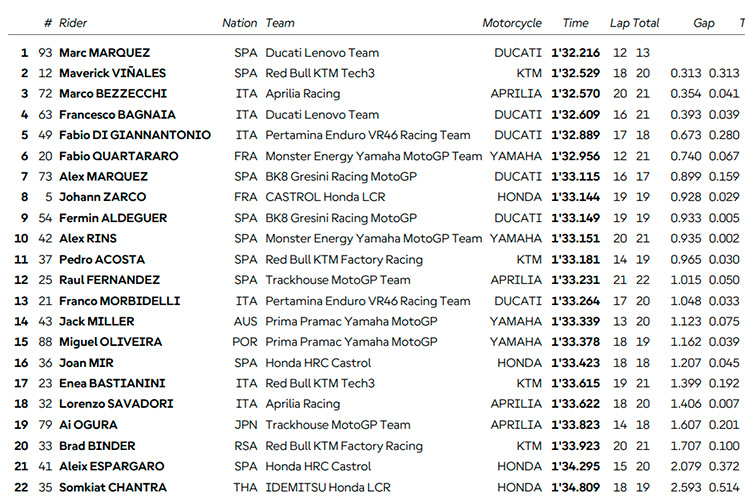Select rider Francesco BAGNAIA

click(x=117, y=115)
